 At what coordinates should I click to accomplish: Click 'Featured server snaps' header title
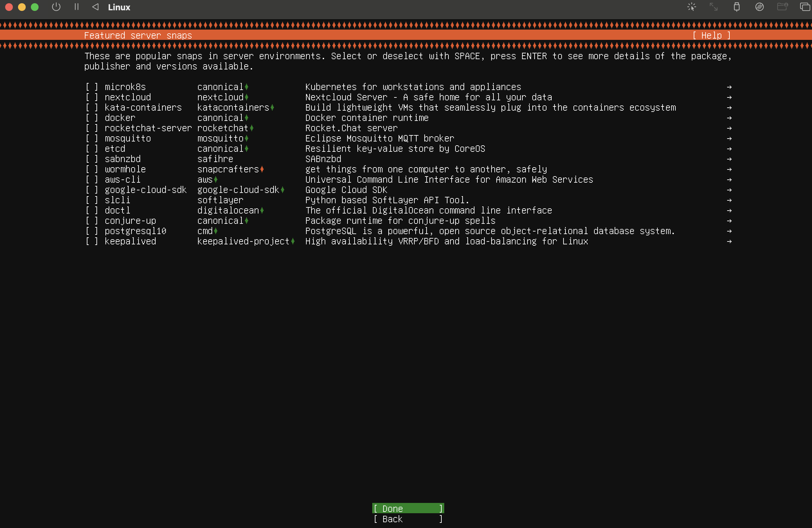138,35
